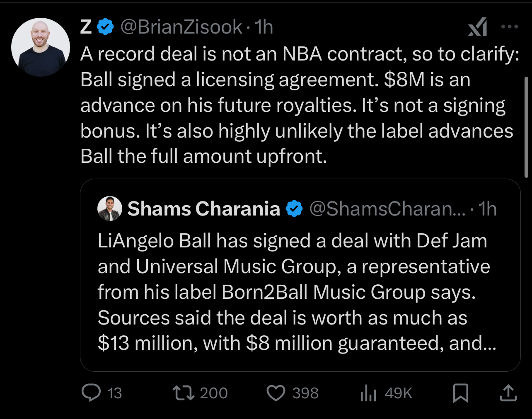Viewport: 532px width, 419px height.
Task: Click the retweet icon to repost
Action: 184,393
